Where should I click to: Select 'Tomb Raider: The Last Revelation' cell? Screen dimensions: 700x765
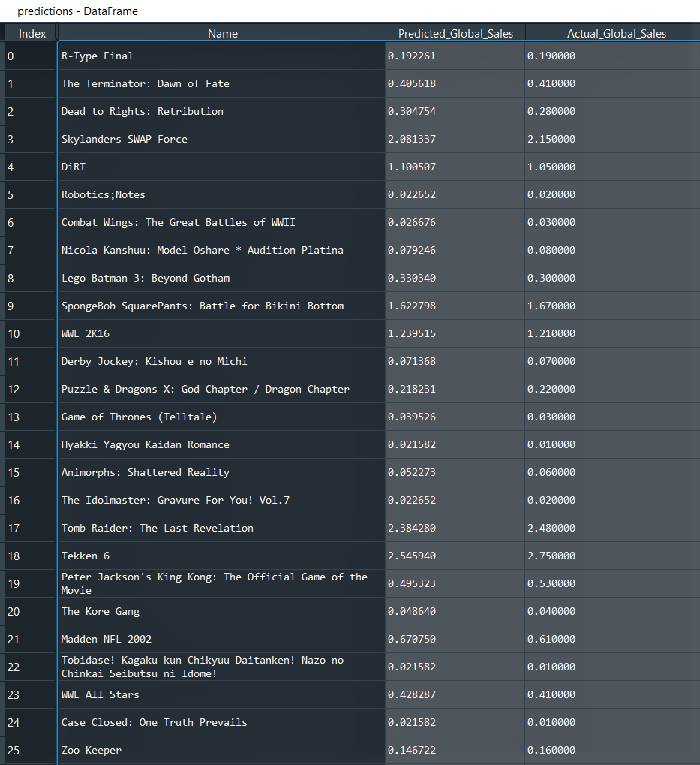[221, 529]
